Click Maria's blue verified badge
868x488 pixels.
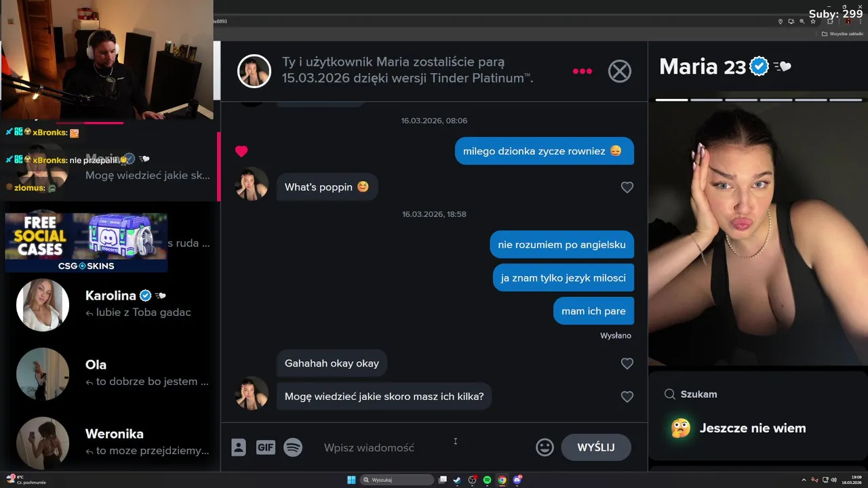759,66
